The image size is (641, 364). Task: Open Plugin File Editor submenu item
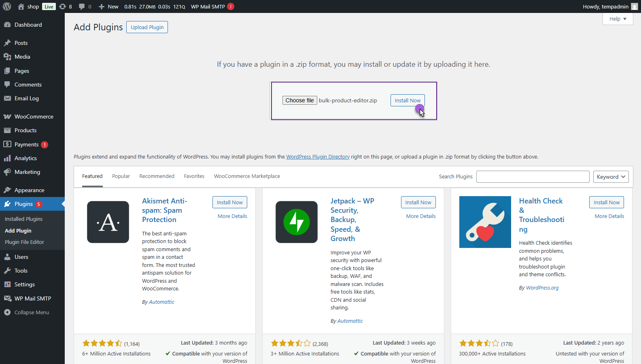point(24,242)
